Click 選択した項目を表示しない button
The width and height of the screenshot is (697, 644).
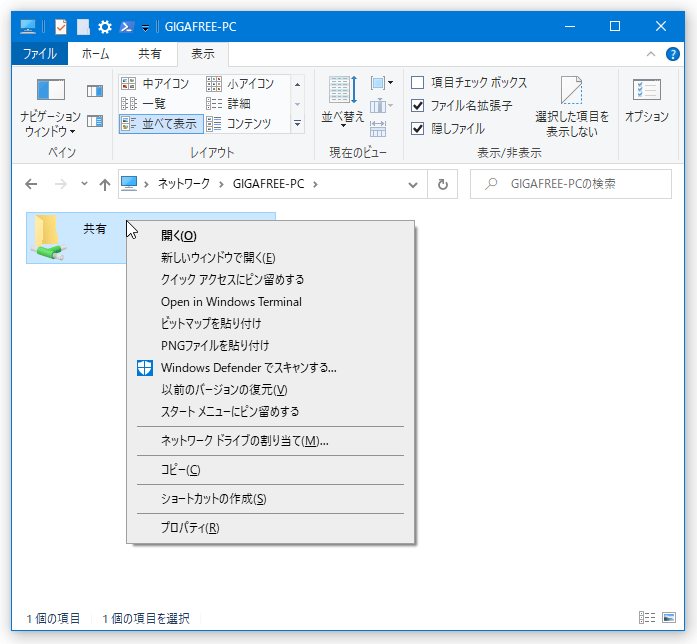pyautogui.click(x=572, y=107)
